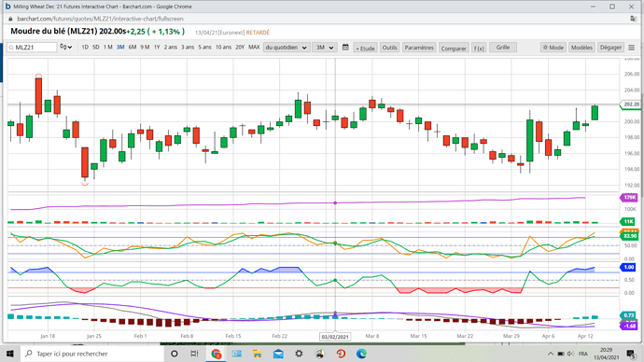Toggle the light/dark Mode button
Screen dimensions: 644x362
click(x=553, y=48)
